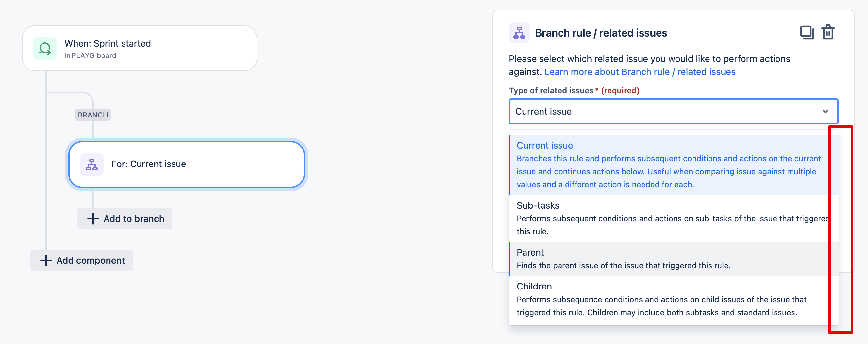This screenshot has height=344, width=868.
Task: Open the Type of related issues dropdown
Action: pos(672,111)
